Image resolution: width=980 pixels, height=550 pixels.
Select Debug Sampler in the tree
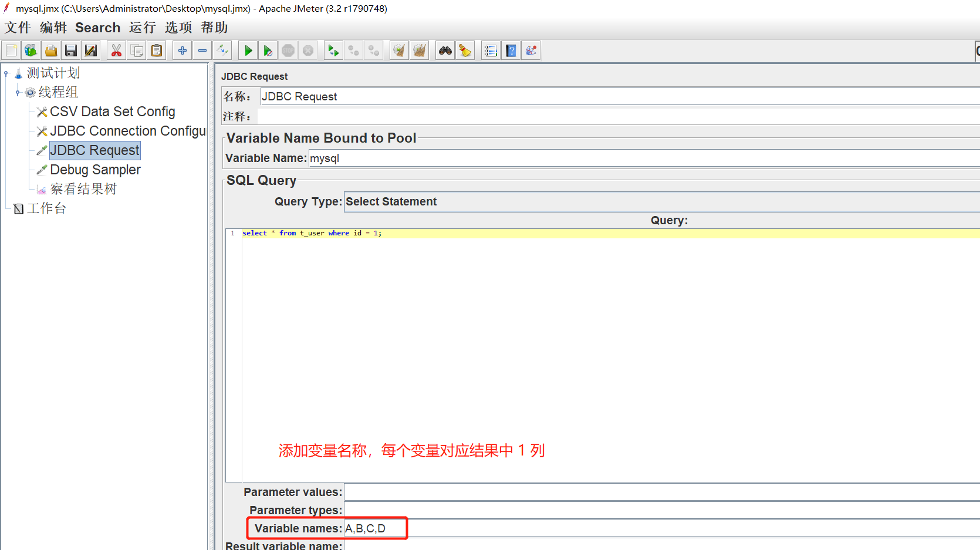(x=95, y=170)
